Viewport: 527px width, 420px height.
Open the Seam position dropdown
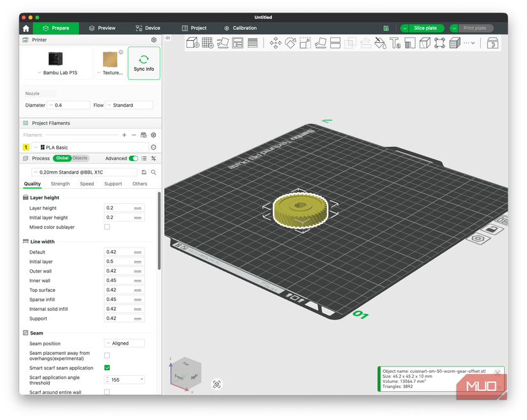tap(125, 343)
